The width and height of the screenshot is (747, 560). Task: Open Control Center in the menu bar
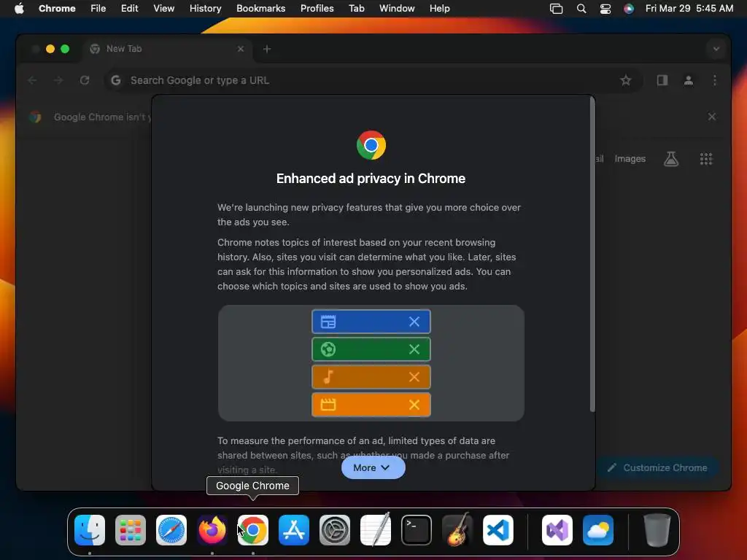(605, 9)
